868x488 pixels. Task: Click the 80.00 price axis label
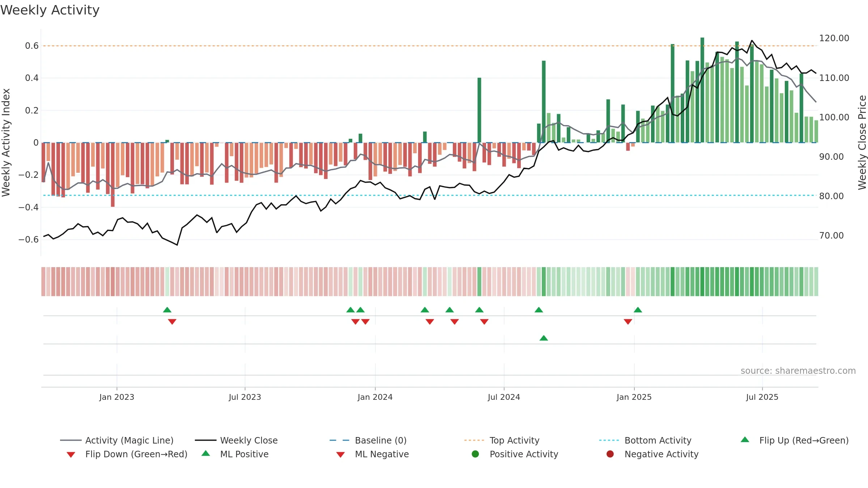coord(831,196)
